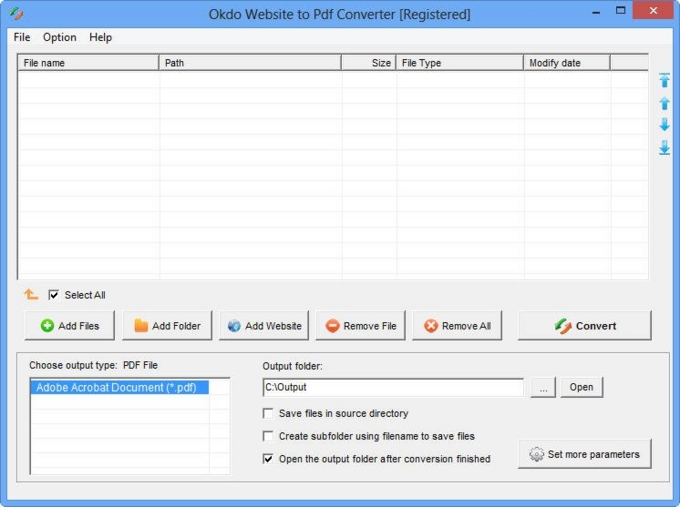This screenshot has height=516, width=680.
Task: Click the Remove All button
Action: pos(457,325)
